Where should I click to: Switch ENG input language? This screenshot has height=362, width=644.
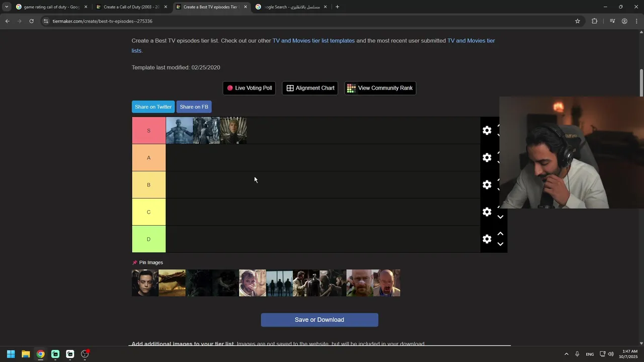[x=590, y=354]
